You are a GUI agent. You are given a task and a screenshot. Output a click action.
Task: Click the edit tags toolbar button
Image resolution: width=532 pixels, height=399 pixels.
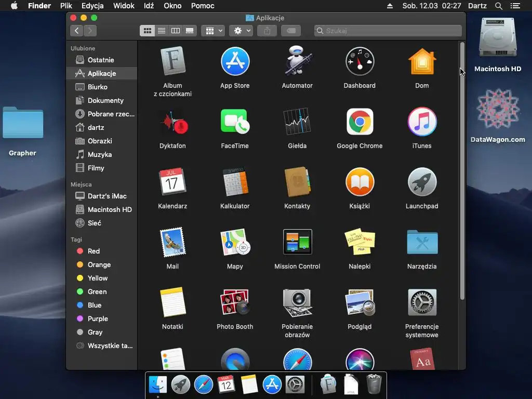291,31
